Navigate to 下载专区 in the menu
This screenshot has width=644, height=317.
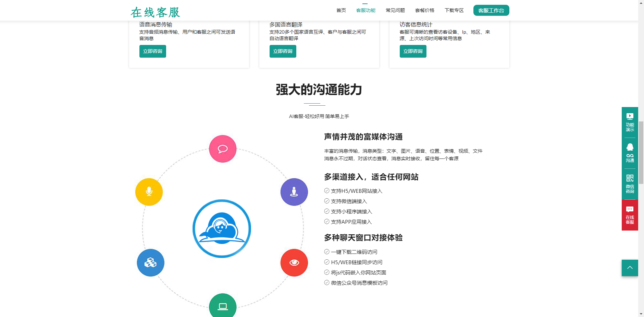(454, 10)
